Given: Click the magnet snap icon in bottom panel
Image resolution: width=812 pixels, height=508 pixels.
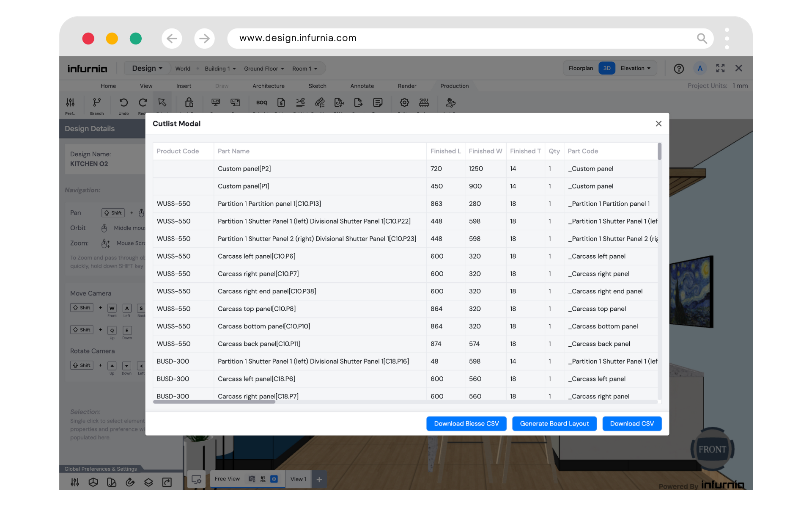Looking at the screenshot, I should 130,482.
